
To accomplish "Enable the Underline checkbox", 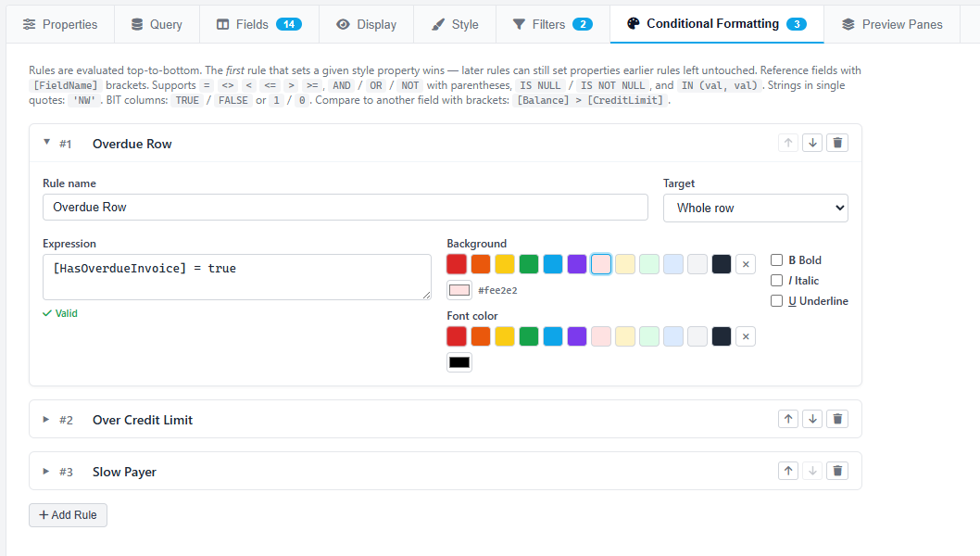I will (777, 301).
